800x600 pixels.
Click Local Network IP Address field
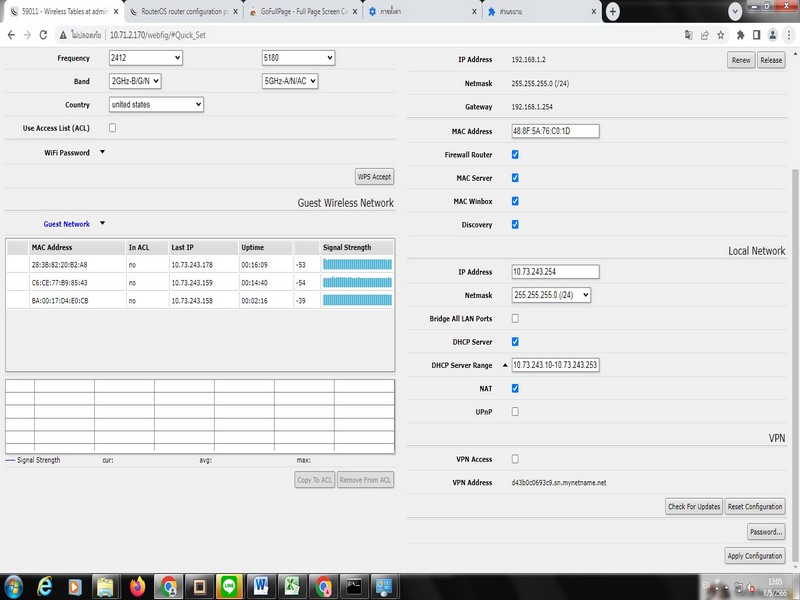coord(555,272)
